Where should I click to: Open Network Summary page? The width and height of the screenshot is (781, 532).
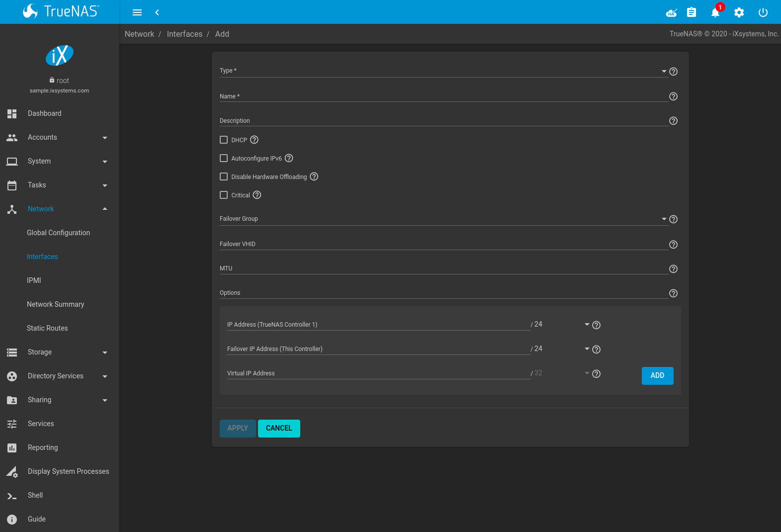tap(56, 304)
